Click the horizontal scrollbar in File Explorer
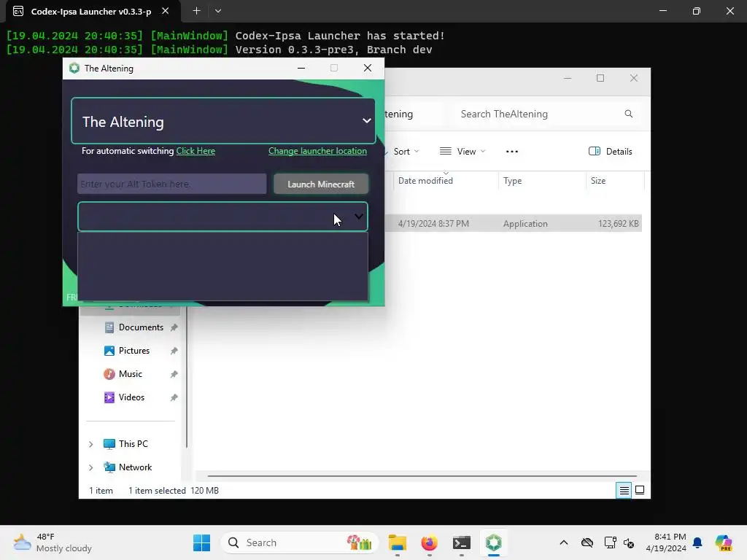 click(x=422, y=475)
